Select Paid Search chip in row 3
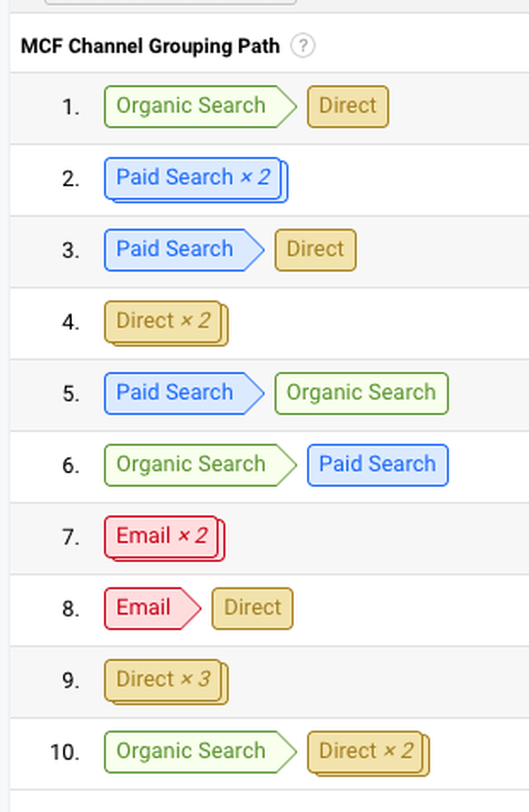Image resolution: width=529 pixels, height=812 pixels. click(x=175, y=249)
